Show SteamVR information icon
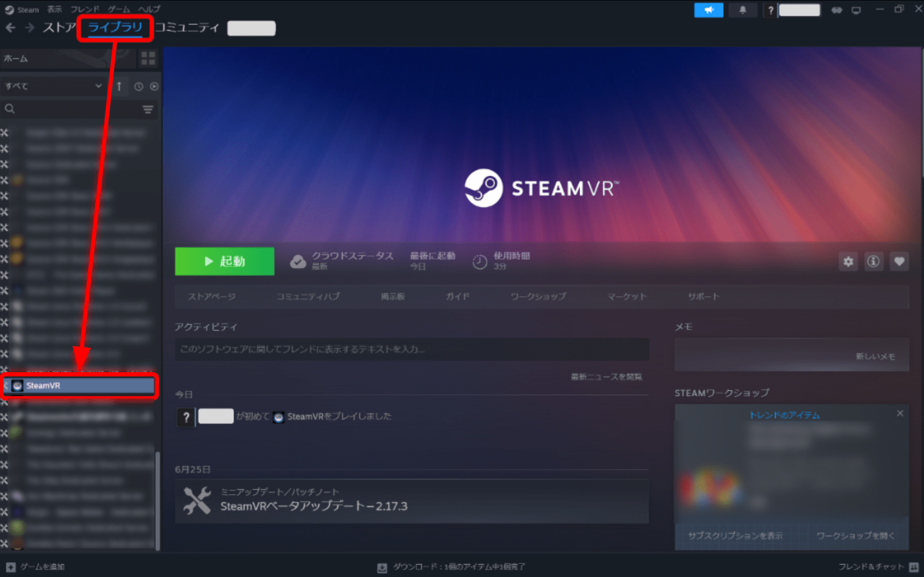This screenshot has height=577, width=924. pyautogui.click(x=874, y=261)
